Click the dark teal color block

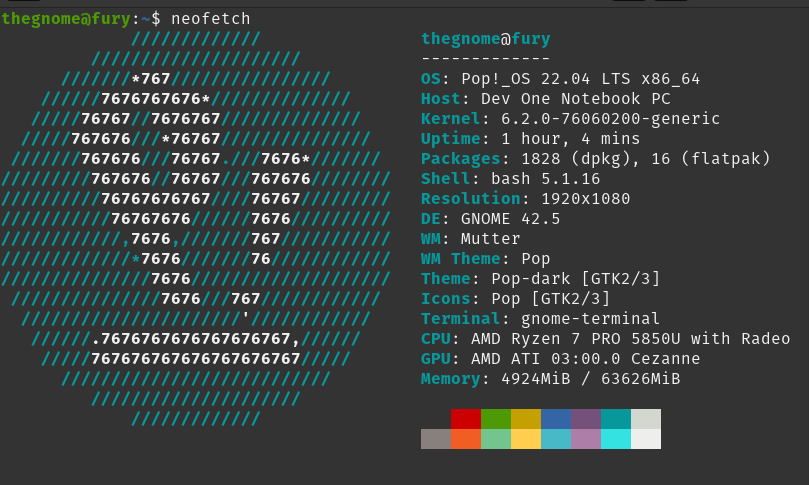(616, 419)
